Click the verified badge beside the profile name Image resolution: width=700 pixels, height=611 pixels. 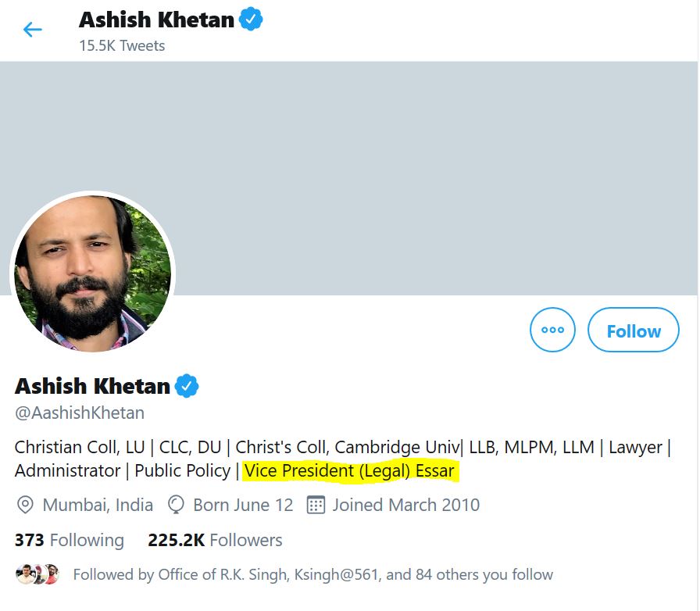tap(187, 386)
